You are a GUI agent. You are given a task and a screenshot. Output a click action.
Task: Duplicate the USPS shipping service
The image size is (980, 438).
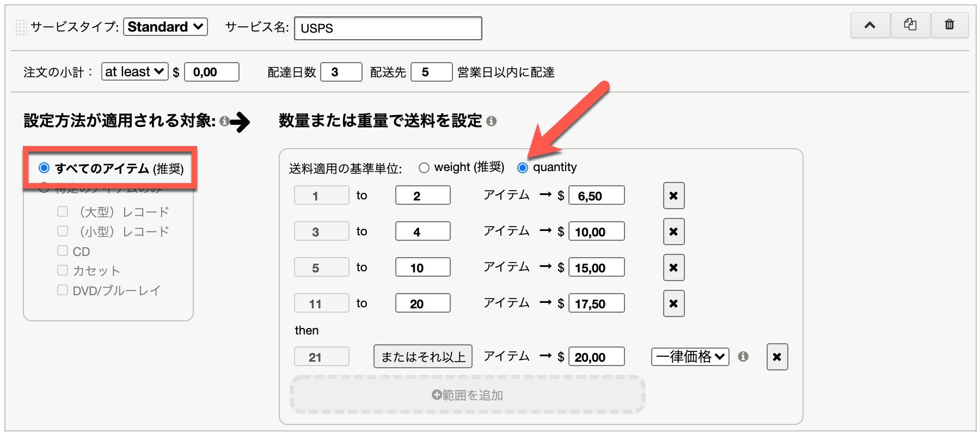910,25
